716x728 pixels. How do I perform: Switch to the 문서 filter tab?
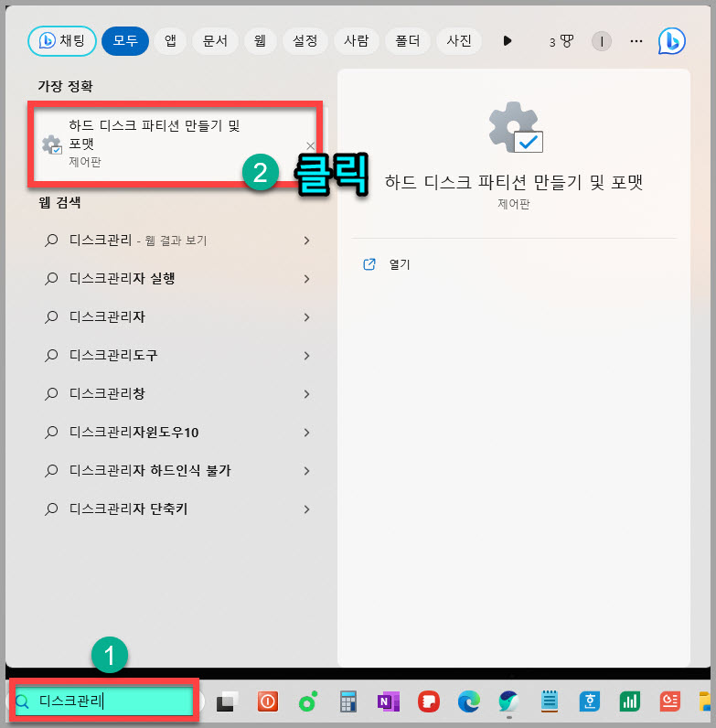[215, 41]
